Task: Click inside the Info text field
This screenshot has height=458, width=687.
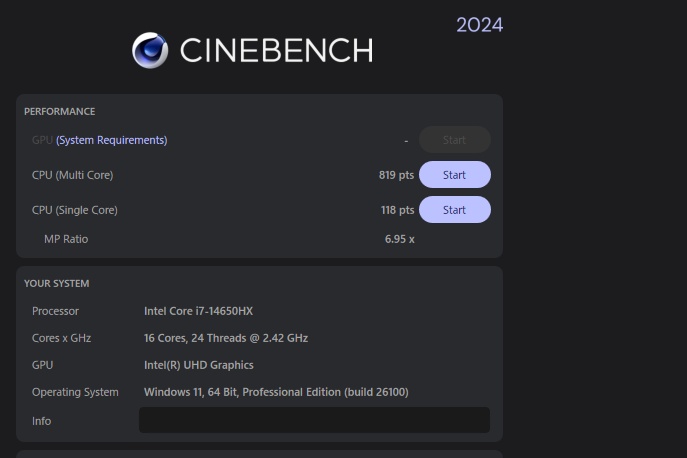Action: 314,420
